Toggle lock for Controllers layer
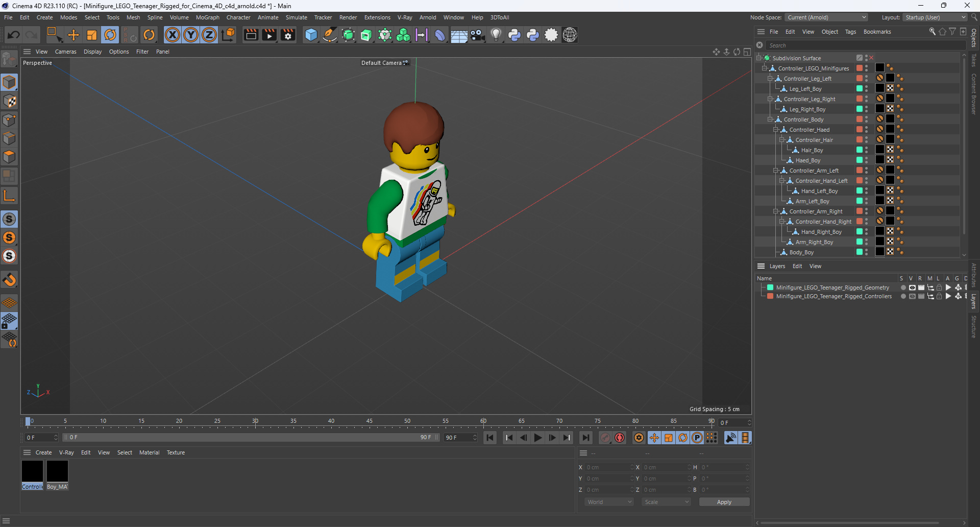Image resolution: width=980 pixels, height=527 pixels. [x=939, y=297]
